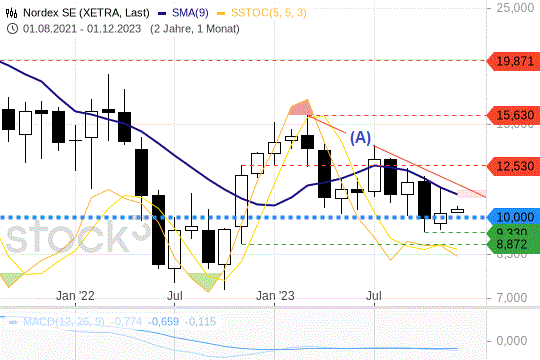Click the MACD(12, 26, 9) indicator label
Image resolution: width=540 pixels, height=360 pixels.
pos(63,322)
